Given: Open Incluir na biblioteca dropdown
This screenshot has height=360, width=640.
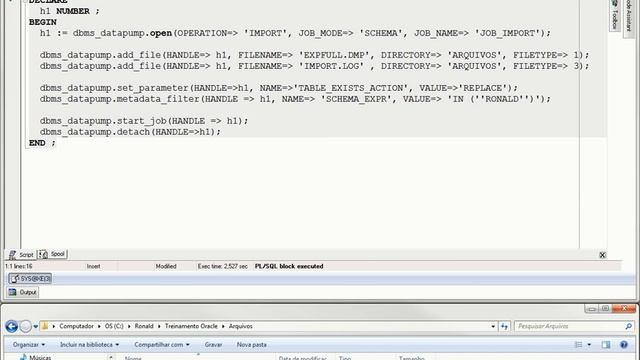Looking at the screenshot, I should coord(89,345).
